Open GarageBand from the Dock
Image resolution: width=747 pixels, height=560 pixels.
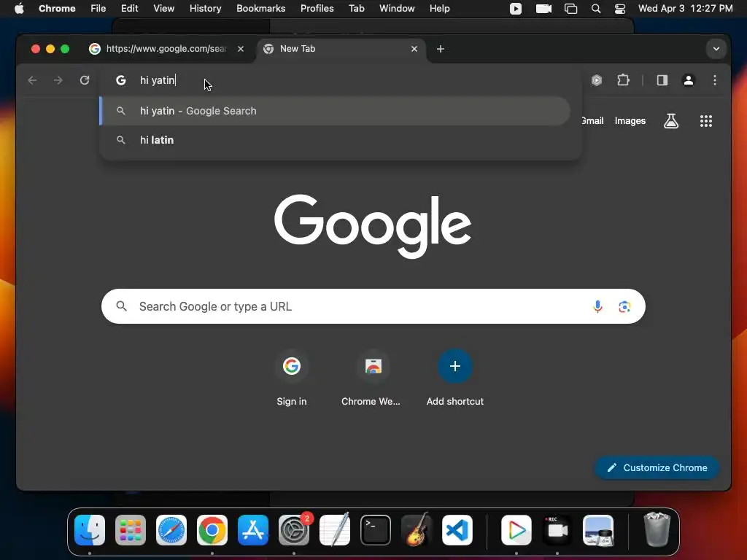(417, 530)
